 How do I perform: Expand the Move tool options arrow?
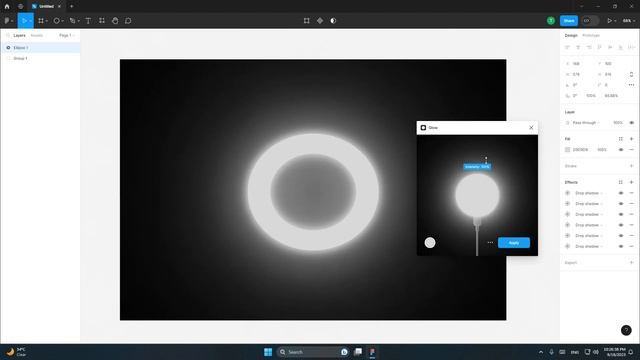tap(31, 21)
